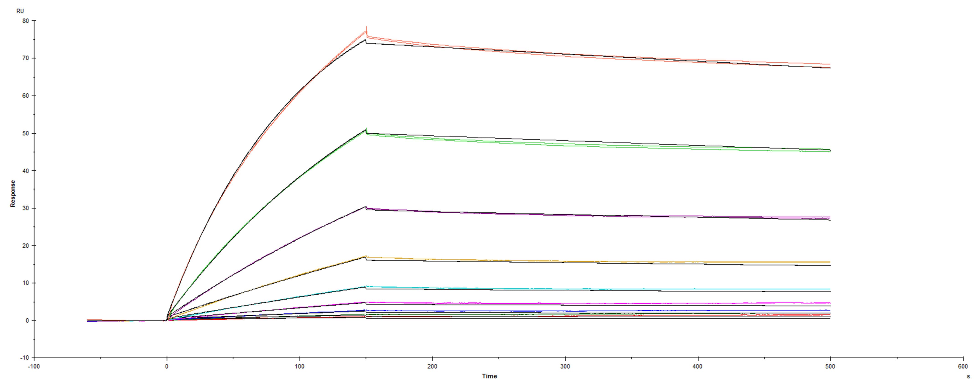Click the 60 tick label on the y-axis
The width and height of the screenshot is (980, 387).
(26, 96)
